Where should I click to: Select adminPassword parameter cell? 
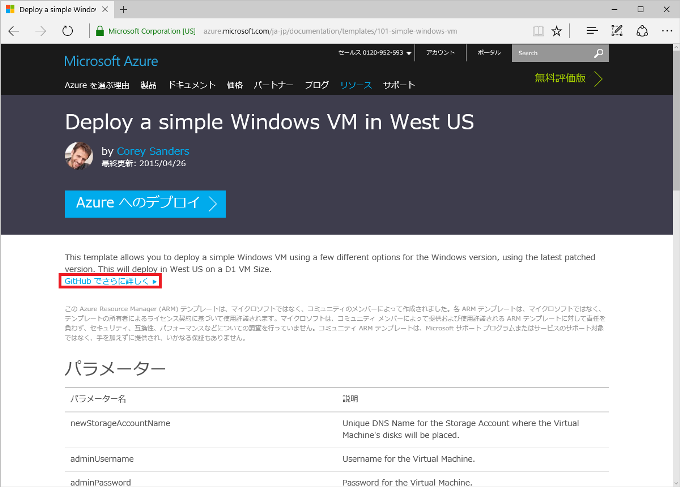click(x=101, y=482)
